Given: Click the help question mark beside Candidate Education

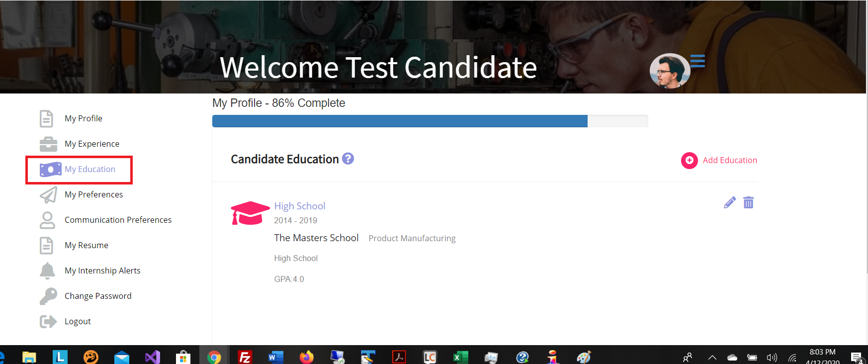Looking at the screenshot, I should coord(348,159).
